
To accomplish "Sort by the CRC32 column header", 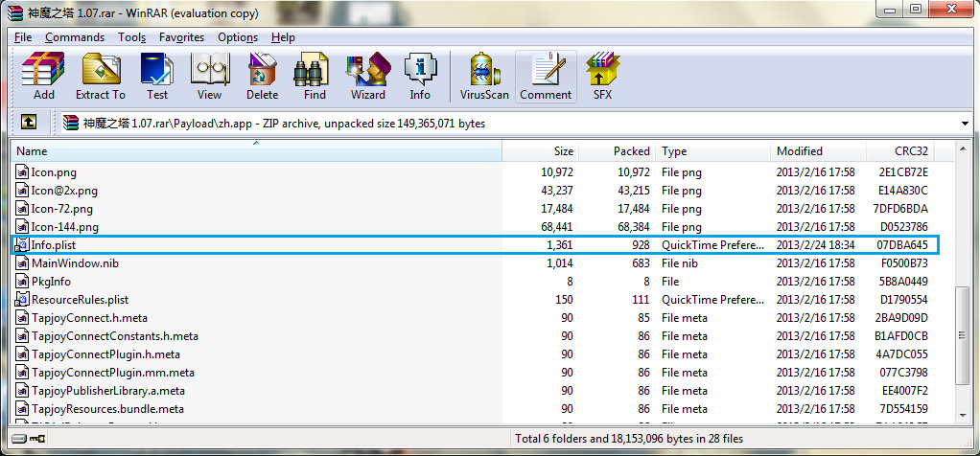I will pos(900,150).
